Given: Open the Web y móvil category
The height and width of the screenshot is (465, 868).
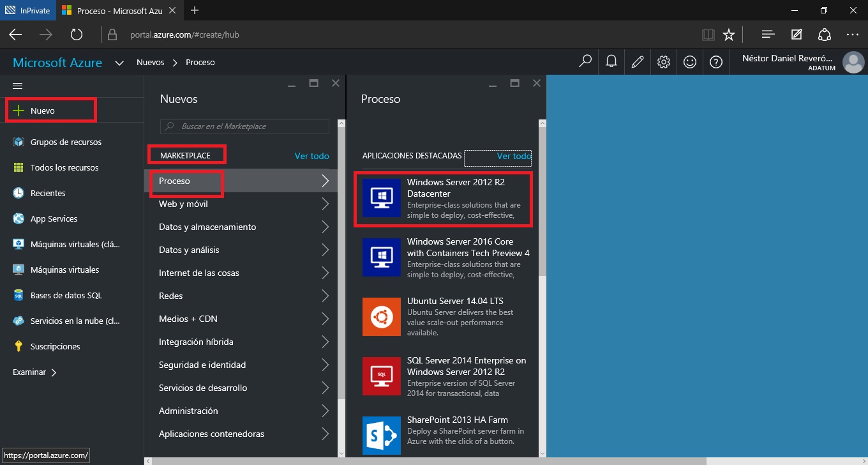Looking at the screenshot, I should [183, 204].
